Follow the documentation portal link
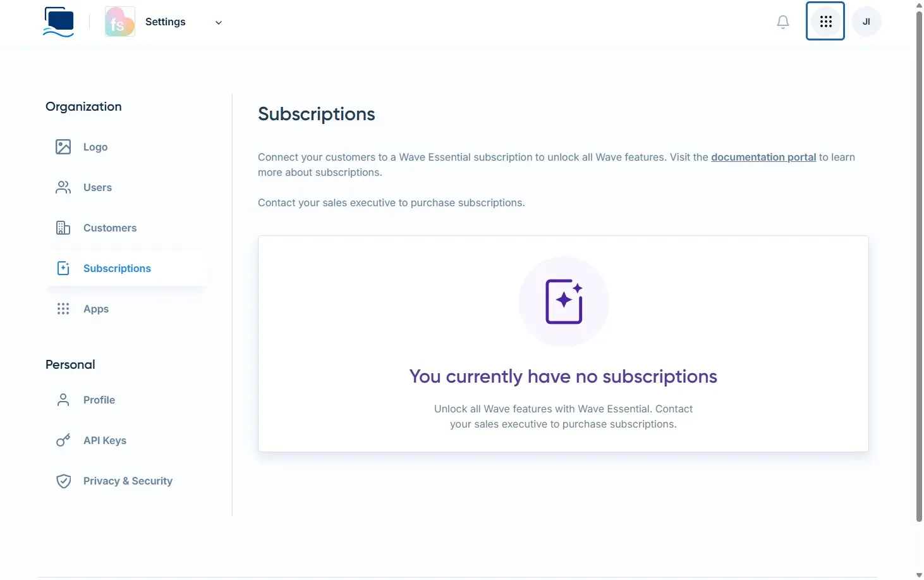The height and width of the screenshot is (580, 924). click(x=763, y=157)
